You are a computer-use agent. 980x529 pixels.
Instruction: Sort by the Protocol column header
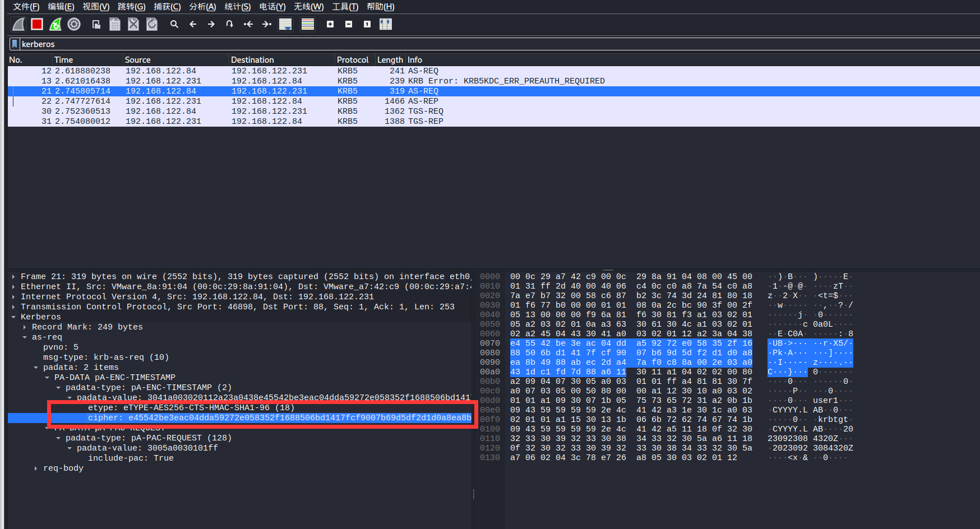tap(355, 60)
